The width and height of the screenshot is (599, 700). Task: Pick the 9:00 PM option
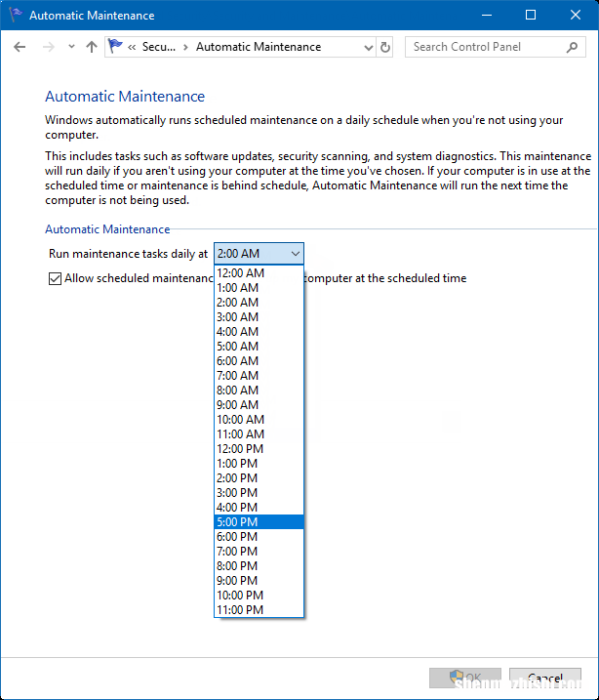(259, 581)
